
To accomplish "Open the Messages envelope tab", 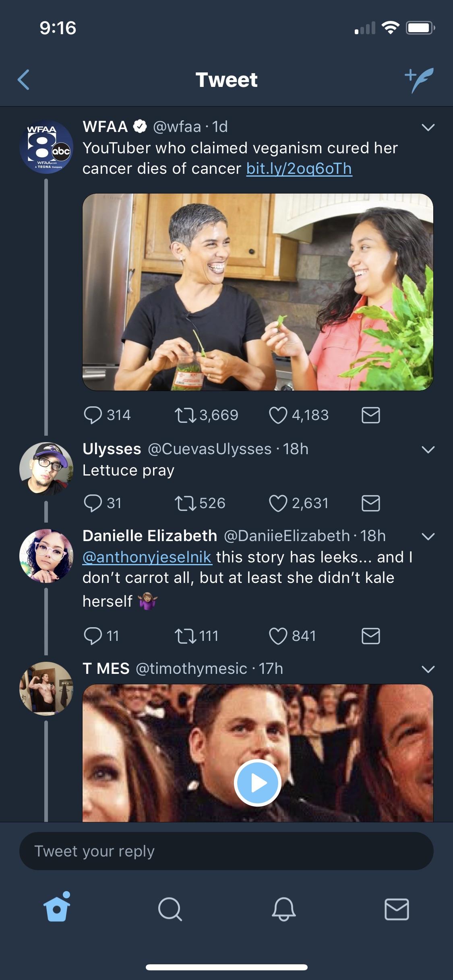I will (397, 909).
